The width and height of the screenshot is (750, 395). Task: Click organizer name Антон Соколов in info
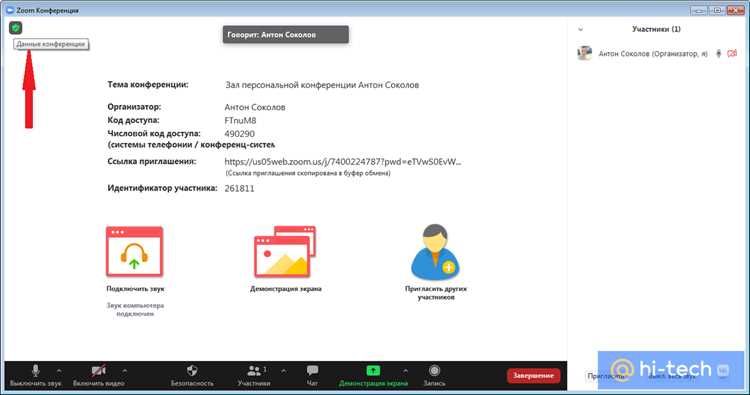pos(255,107)
